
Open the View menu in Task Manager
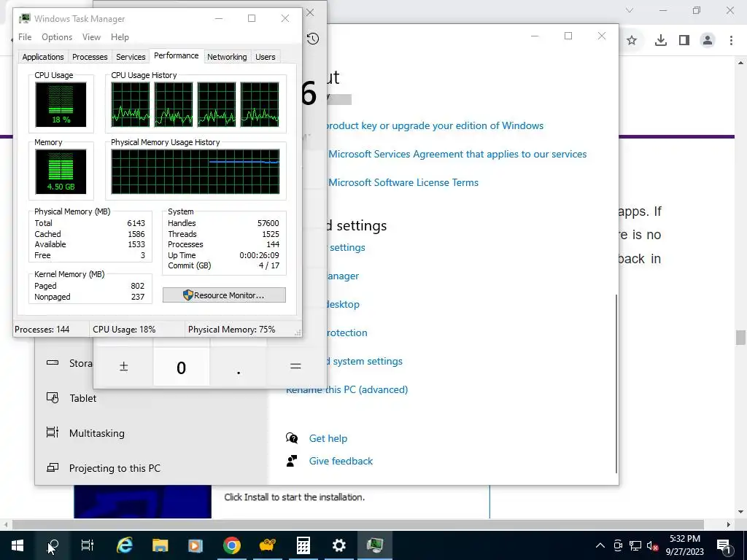pyautogui.click(x=91, y=37)
